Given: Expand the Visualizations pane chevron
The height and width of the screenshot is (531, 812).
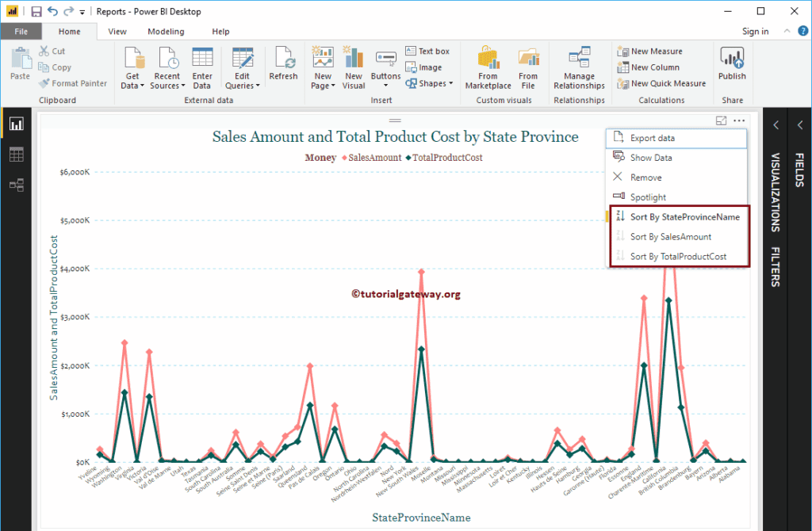Looking at the screenshot, I should [776, 124].
